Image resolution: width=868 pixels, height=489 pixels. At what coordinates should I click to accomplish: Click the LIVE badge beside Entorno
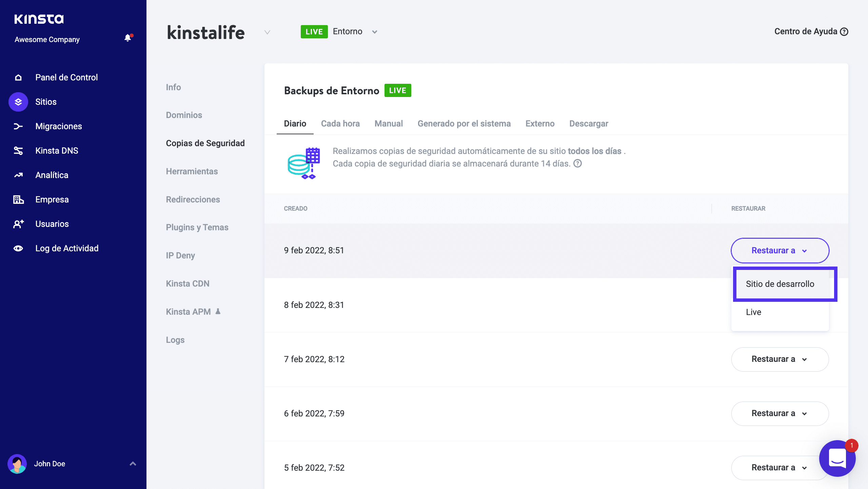click(314, 32)
